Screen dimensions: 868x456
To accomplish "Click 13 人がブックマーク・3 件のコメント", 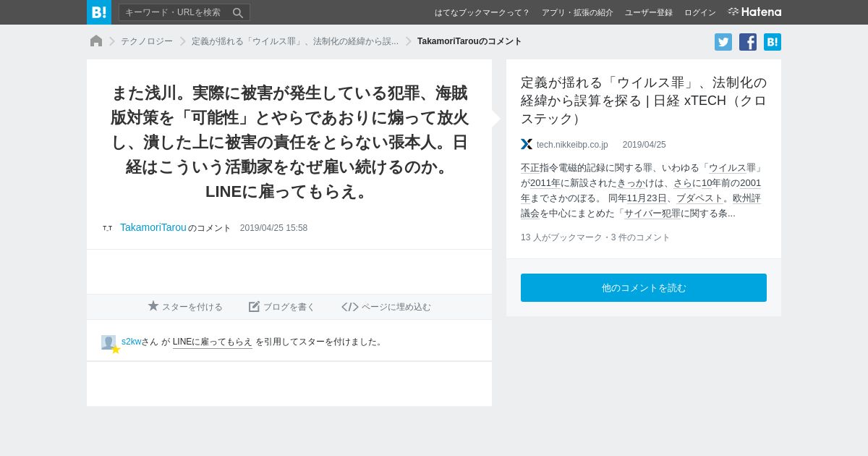I will point(595,237).
